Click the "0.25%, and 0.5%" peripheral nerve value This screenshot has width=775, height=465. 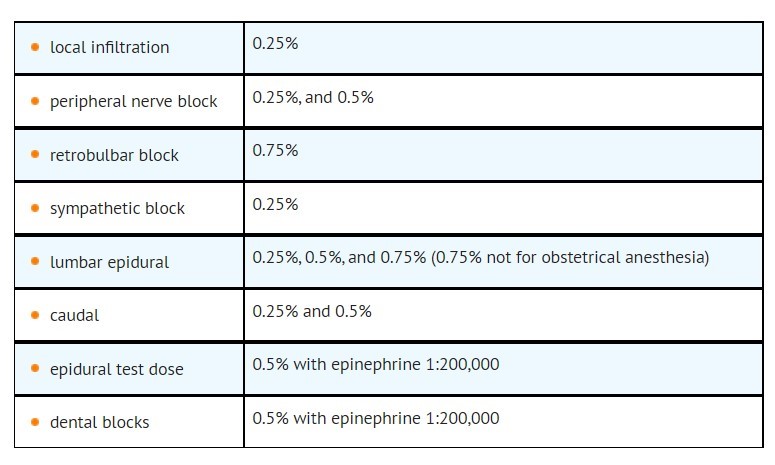pos(312,97)
